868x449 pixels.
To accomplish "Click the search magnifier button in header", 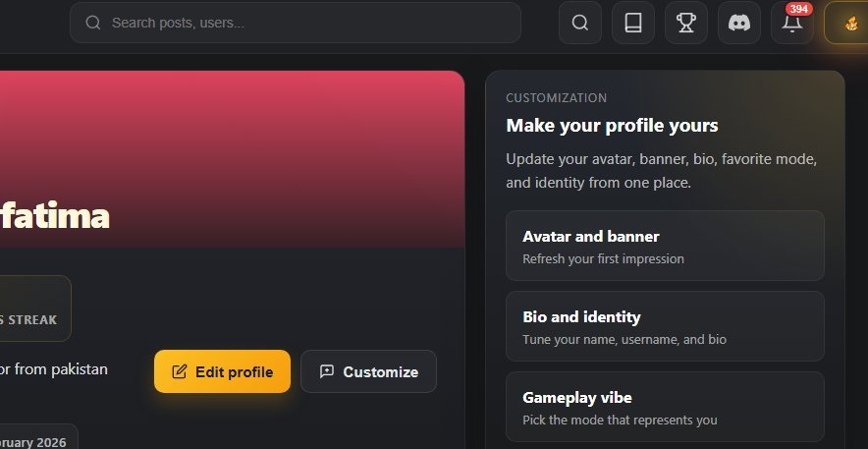I will click(x=580, y=23).
